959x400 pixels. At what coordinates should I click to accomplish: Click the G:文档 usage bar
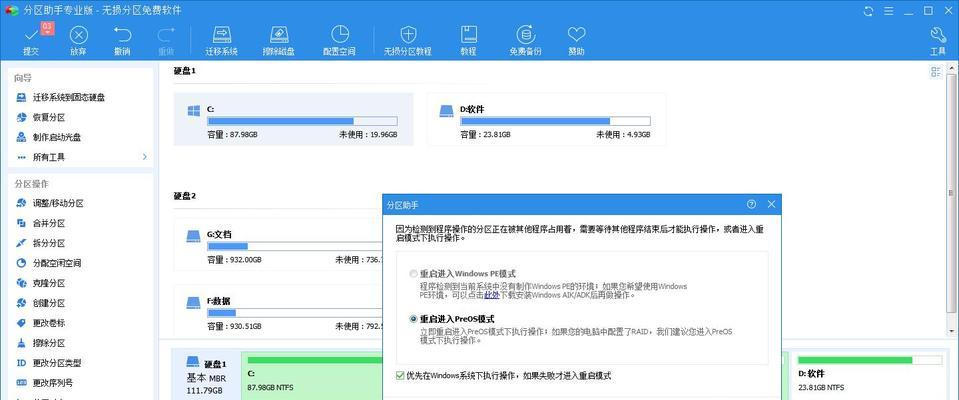295,246
